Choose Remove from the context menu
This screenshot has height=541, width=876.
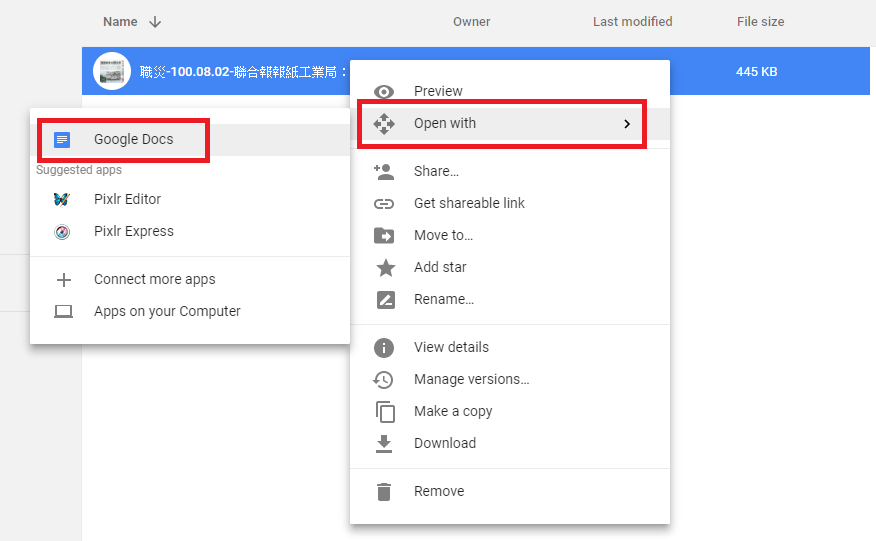click(x=510, y=491)
